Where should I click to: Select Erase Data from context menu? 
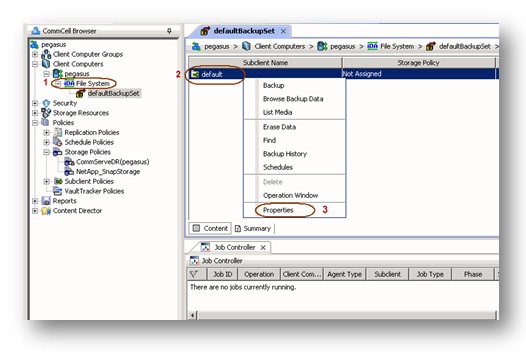coord(295,127)
